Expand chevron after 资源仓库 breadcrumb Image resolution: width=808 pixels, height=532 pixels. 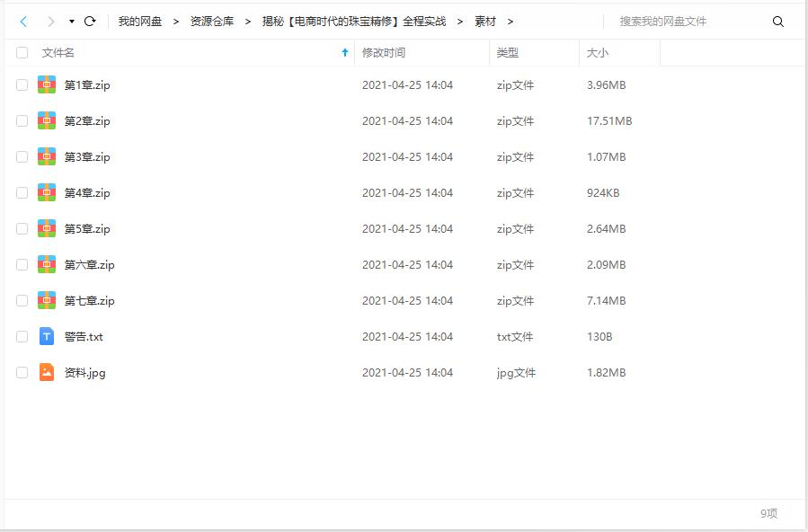[248, 22]
